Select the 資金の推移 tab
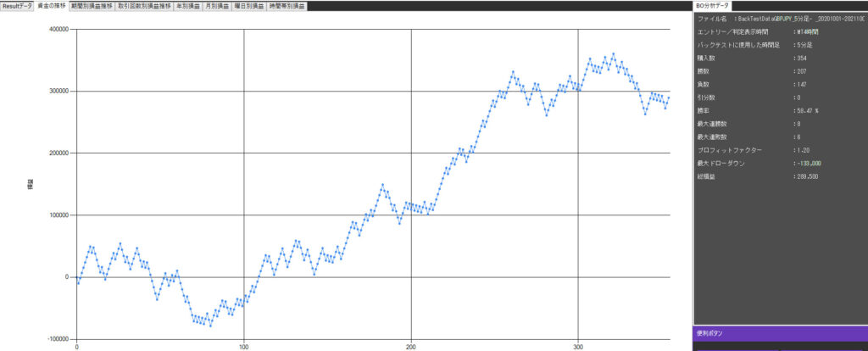 (x=52, y=6)
